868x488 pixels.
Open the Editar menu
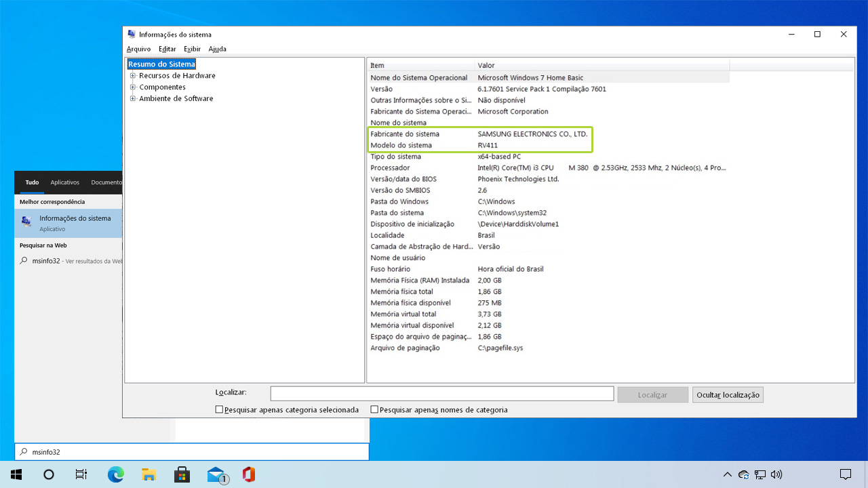pyautogui.click(x=167, y=49)
